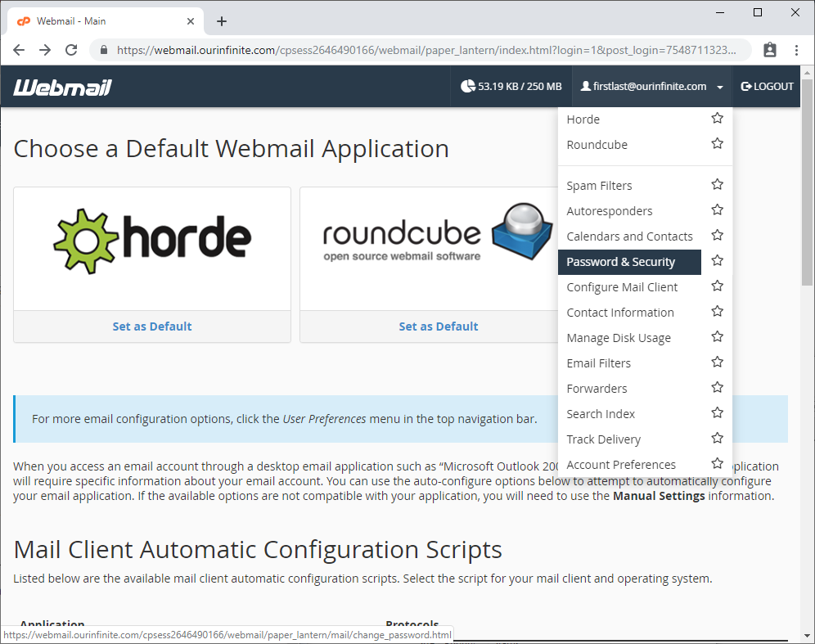This screenshot has width=815, height=644.
Task: Star the Contact Information entry
Action: coord(718,312)
